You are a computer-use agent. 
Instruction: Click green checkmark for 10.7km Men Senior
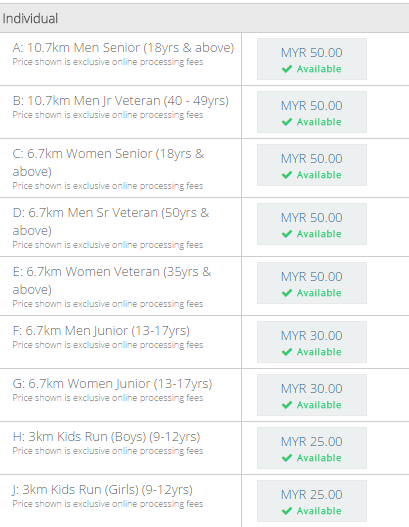pyautogui.click(x=287, y=69)
